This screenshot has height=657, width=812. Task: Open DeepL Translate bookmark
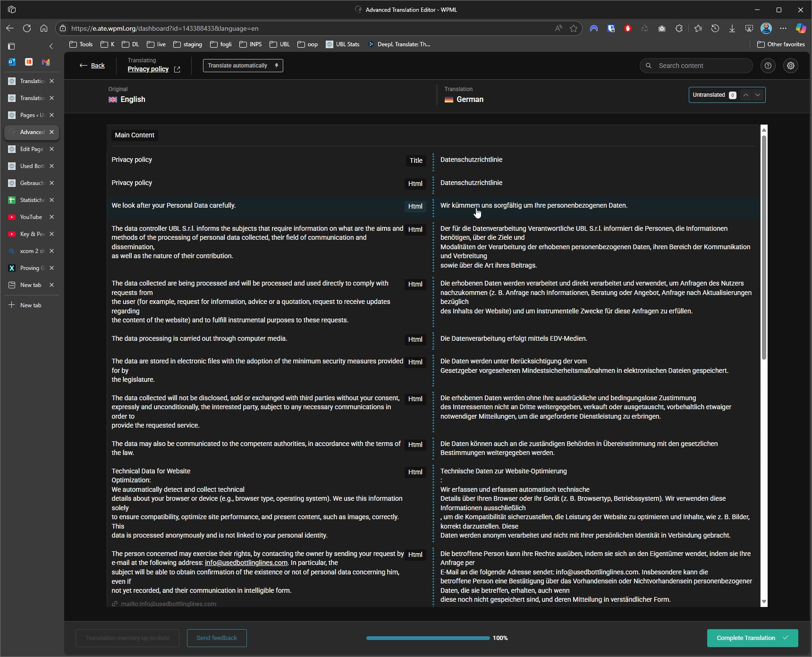coord(399,44)
